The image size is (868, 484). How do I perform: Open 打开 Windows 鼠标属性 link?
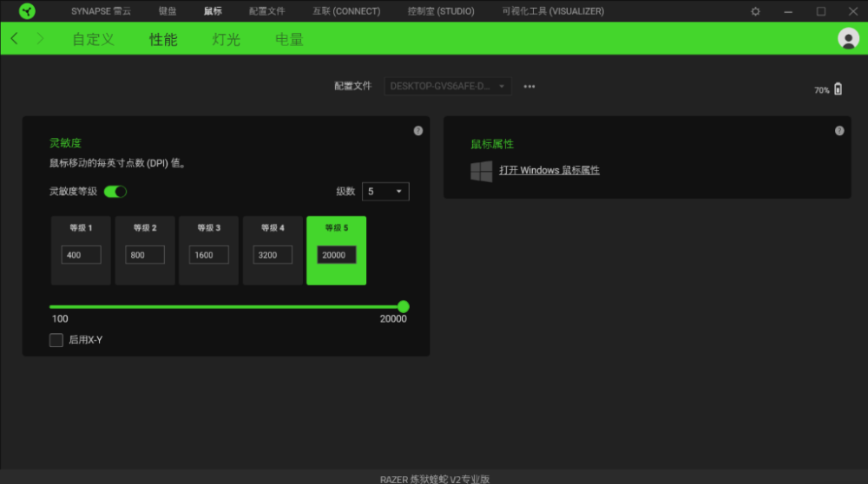549,170
